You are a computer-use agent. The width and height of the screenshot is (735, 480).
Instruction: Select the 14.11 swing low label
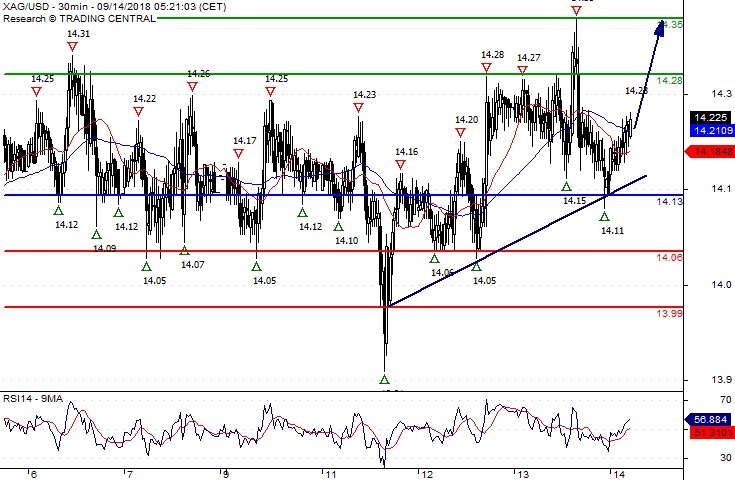pyautogui.click(x=613, y=231)
